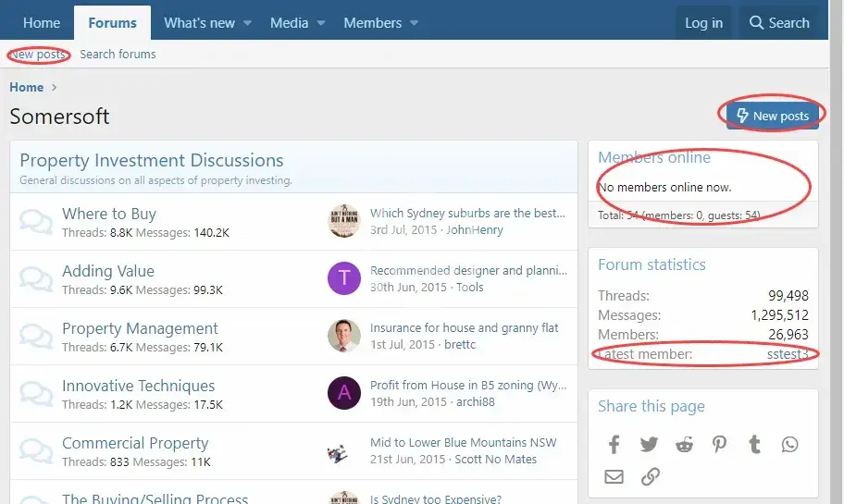
Task: Share page via Twitter icon
Action: click(x=649, y=445)
